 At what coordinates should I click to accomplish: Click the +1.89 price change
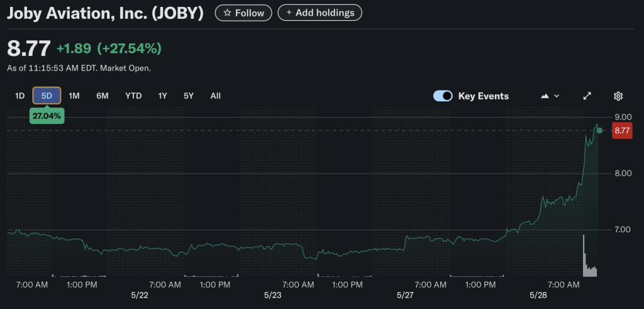74,48
